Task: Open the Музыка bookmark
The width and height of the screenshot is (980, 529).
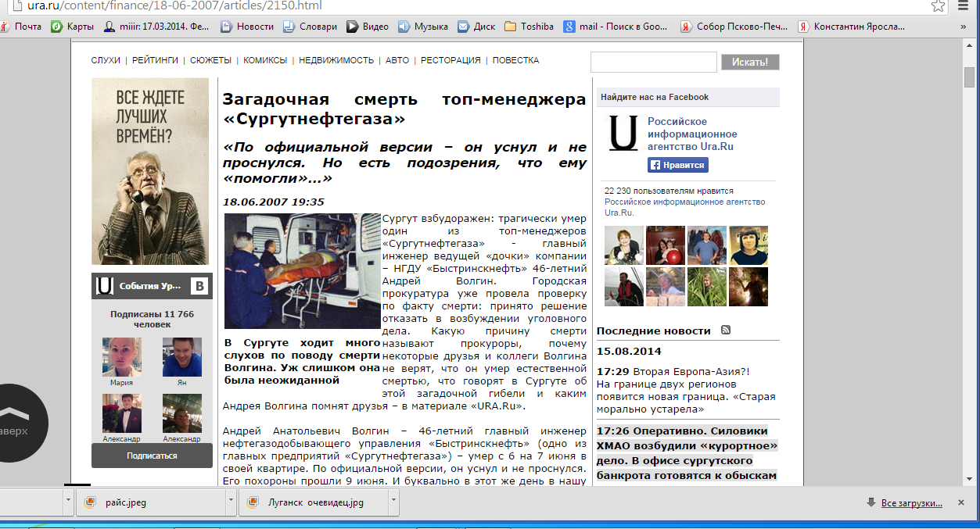Action: click(423, 26)
